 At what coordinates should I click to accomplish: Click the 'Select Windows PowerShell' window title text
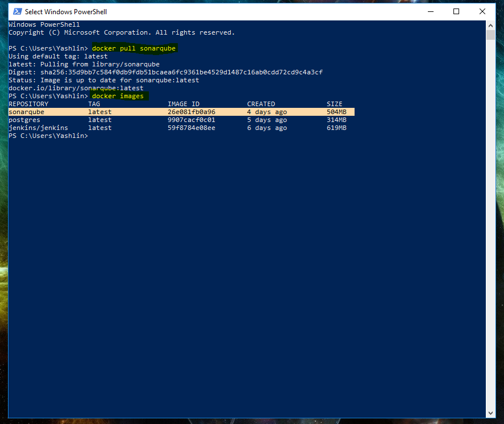[x=66, y=12]
